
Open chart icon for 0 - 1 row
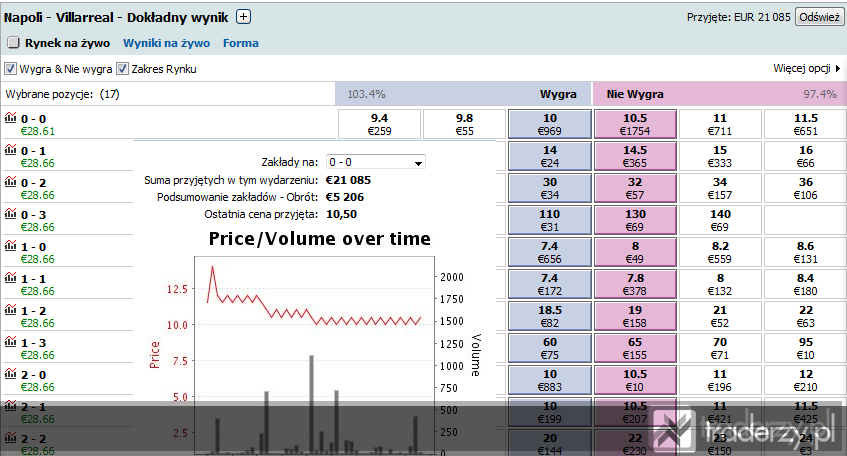10,149
